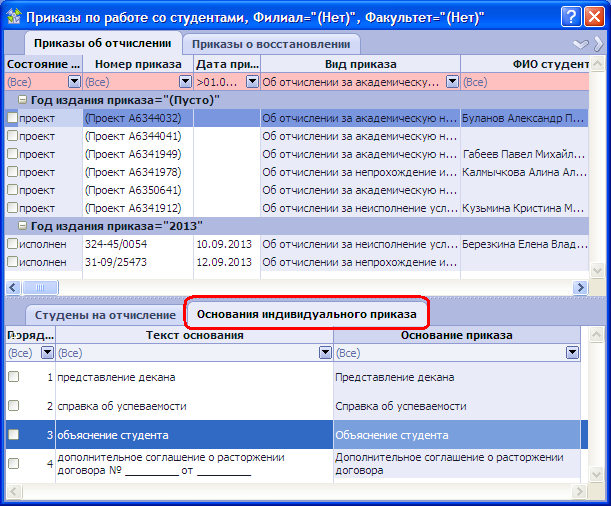The image size is (611, 506).
Task: Click the upper grid scrollbar right arrow
Action: coord(579,287)
